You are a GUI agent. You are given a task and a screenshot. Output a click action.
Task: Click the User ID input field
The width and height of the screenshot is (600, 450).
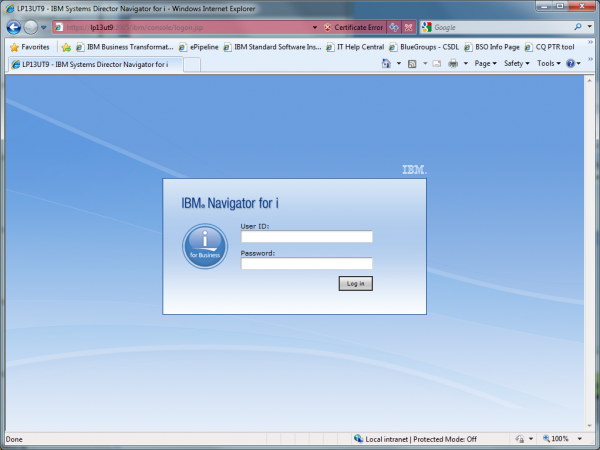(x=307, y=236)
